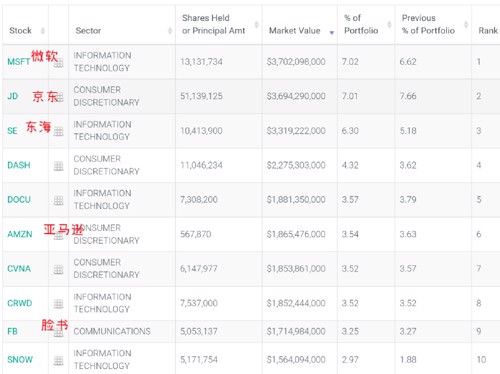Sort by Shares Held column arrows
The width and height of the screenshot is (500, 374).
[x=256, y=24]
